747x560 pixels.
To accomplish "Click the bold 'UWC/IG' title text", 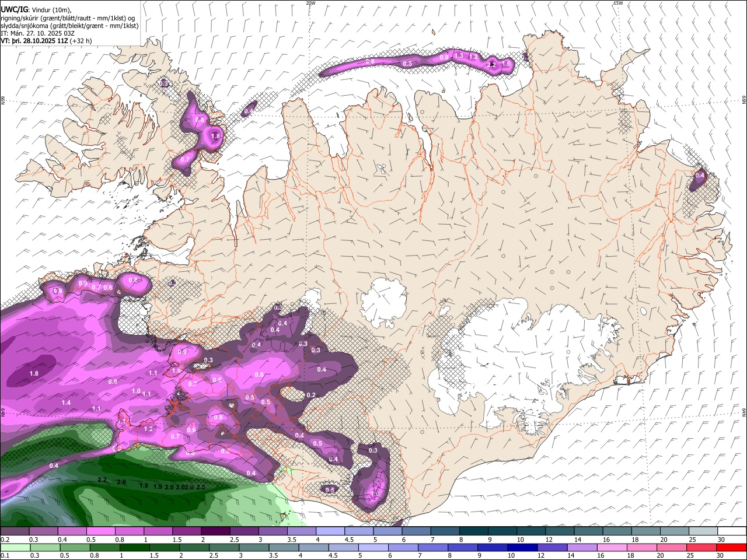I will (13, 9).
